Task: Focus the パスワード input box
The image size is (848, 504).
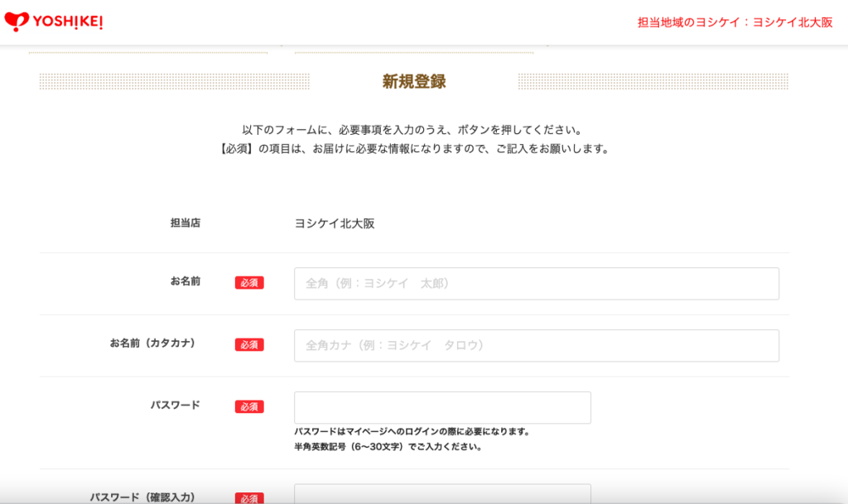Action: click(x=442, y=407)
